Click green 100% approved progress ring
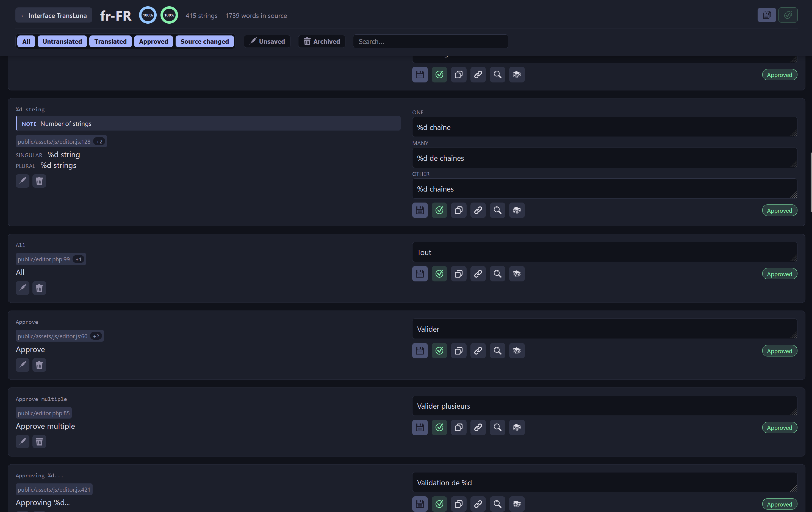 (169, 15)
